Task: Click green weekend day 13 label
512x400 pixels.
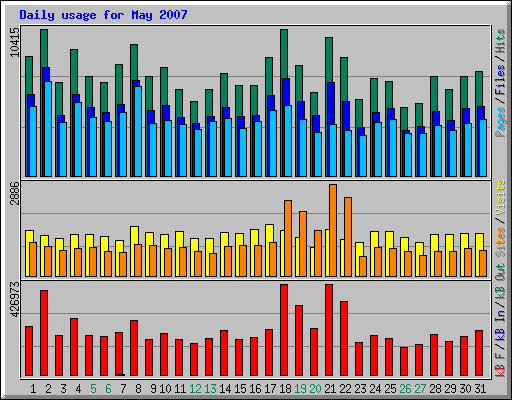Action: (x=210, y=389)
